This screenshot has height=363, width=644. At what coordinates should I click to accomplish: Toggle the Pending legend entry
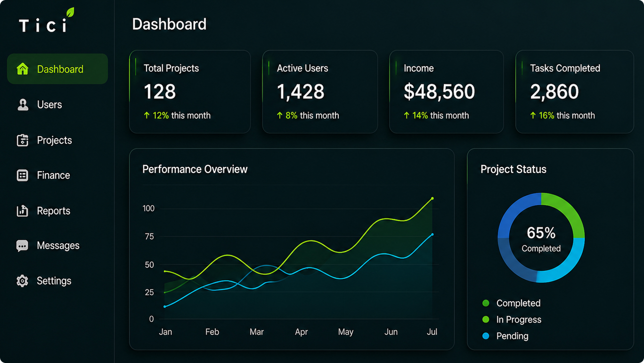[x=505, y=336]
